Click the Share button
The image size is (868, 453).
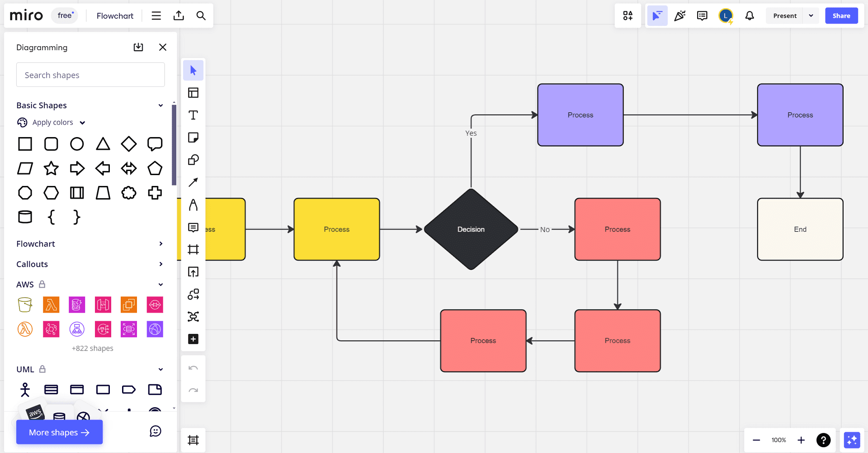coord(841,16)
